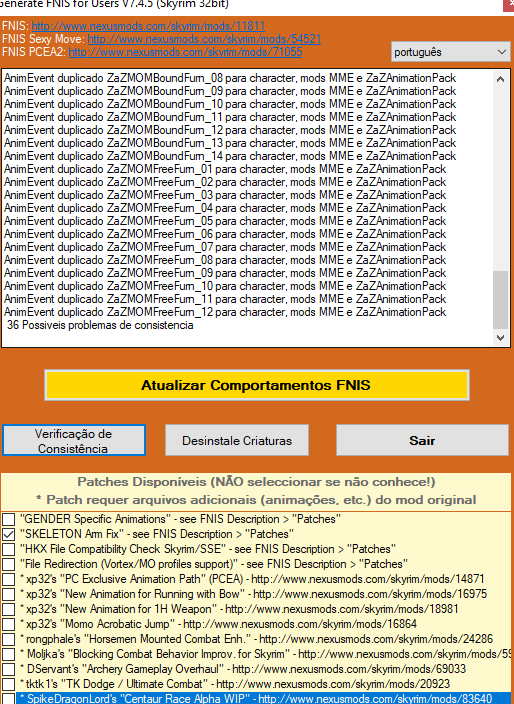This screenshot has width=514, height=704.
Task: Check New Animation for Running with Bow
Action: click(x=9, y=594)
